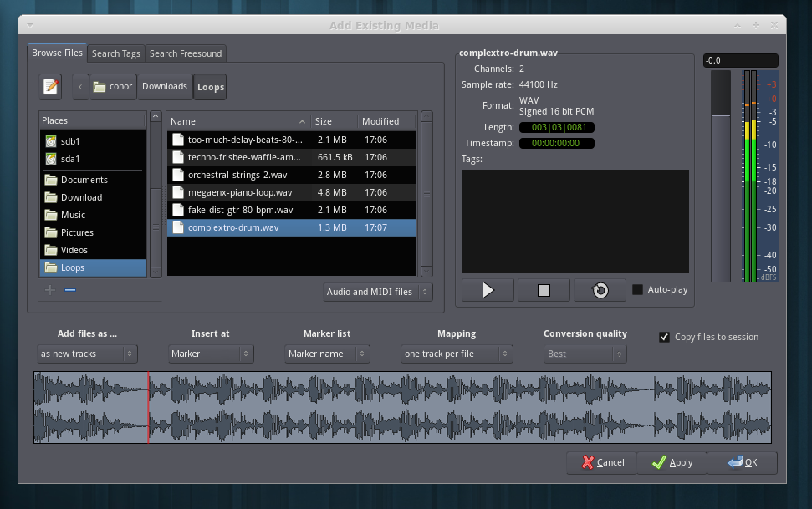This screenshot has width=812, height=509.
Task: Click the minus icon to remove bookmark
Action: coord(70,290)
